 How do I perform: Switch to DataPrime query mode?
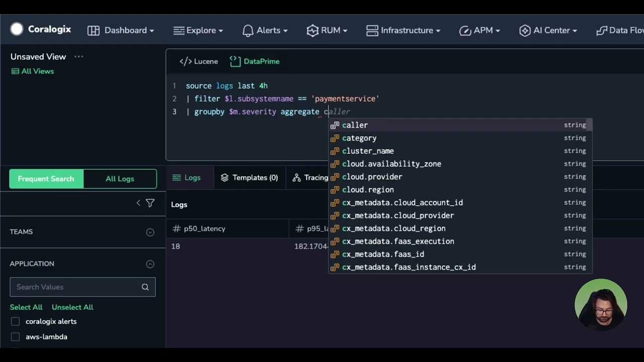(255, 61)
